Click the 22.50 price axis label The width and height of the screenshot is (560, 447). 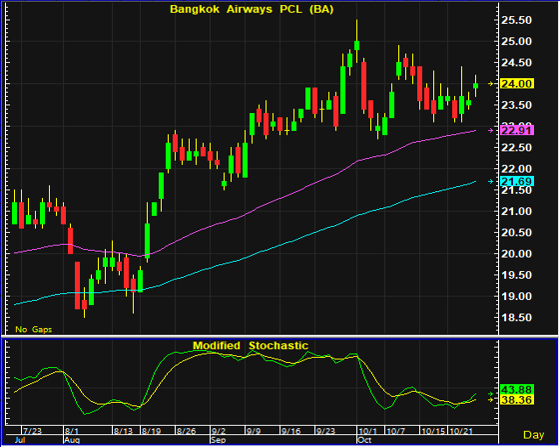(516, 147)
